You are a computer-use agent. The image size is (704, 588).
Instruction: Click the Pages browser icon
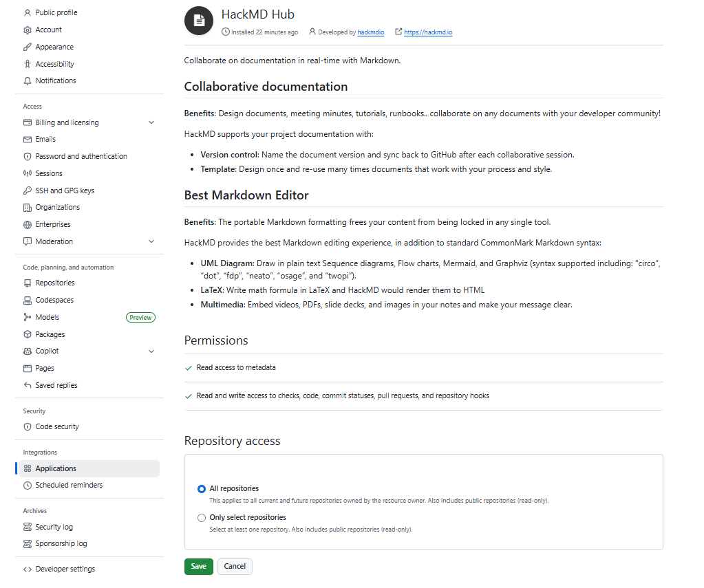[28, 368]
